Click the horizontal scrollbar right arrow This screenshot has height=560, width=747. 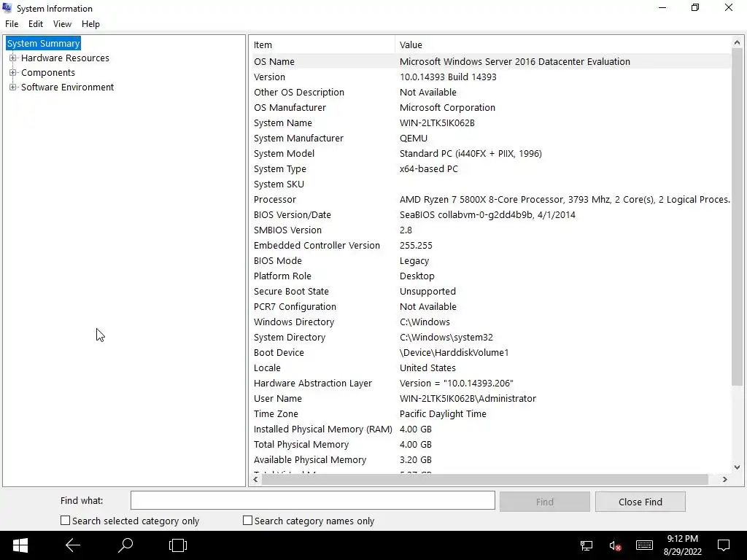point(725,480)
